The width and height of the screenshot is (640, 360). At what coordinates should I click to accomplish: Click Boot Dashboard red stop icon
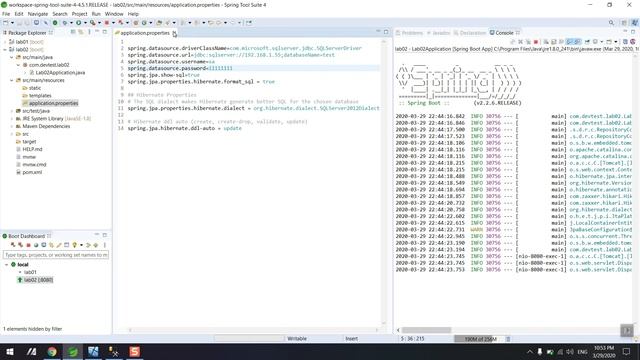click(x=29, y=245)
